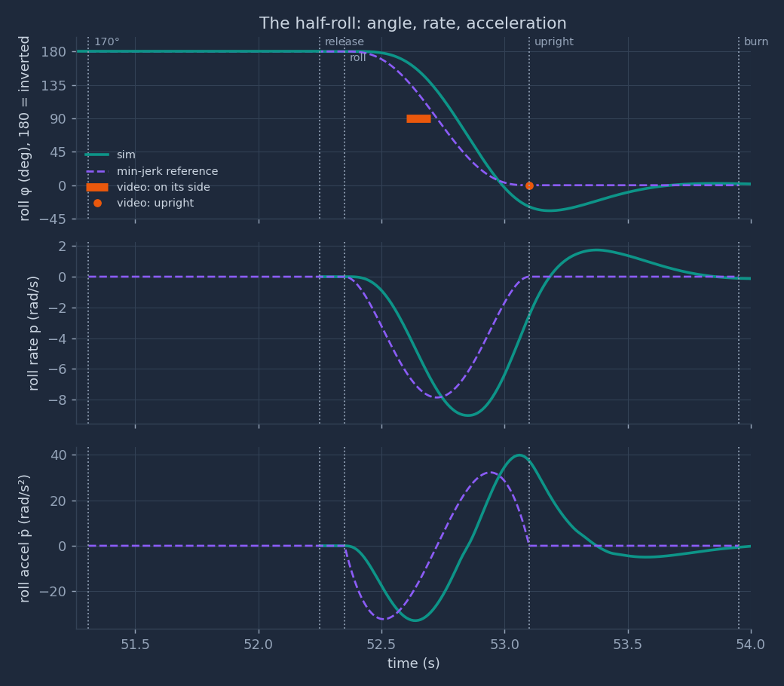Click the "40" tick on the roll accel axis
The width and height of the screenshot is (784, 686).
(58, 455)
